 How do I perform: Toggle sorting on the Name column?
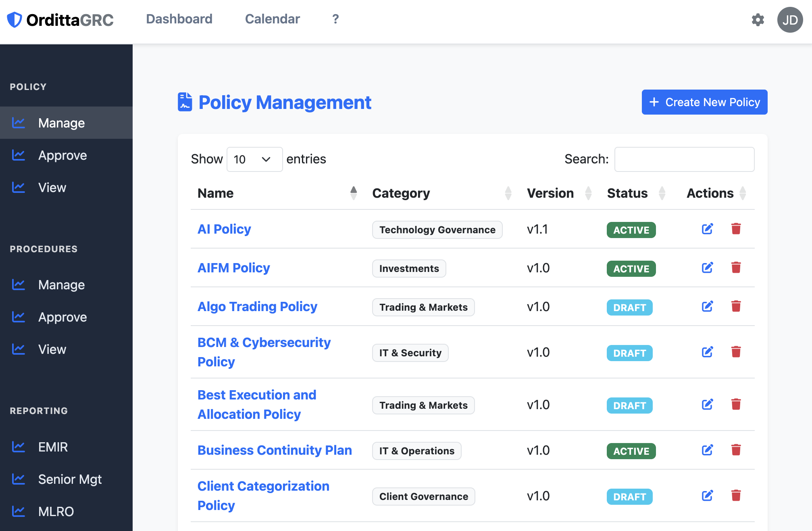pos(354,193)
